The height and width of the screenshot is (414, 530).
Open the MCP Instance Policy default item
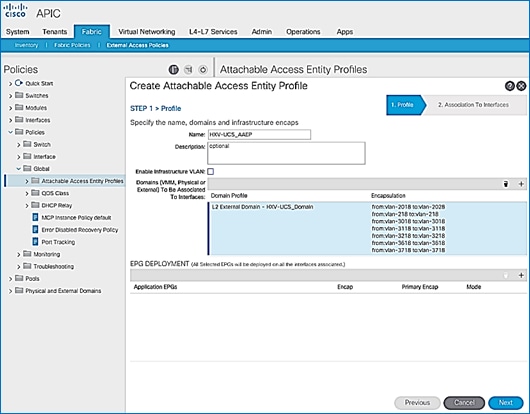(x=76, y=218)
